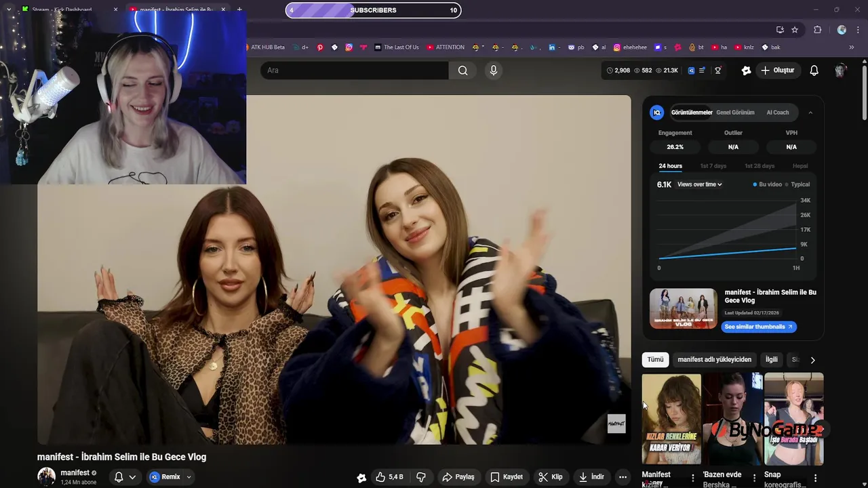Switch to AI Coach tab
Image resolution: width=868 pixels, height=488 pixels.
point(777,113)
